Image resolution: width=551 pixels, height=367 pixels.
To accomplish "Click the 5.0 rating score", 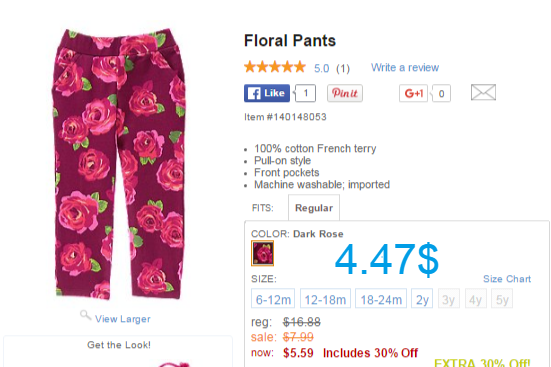I will coord(322,68).
